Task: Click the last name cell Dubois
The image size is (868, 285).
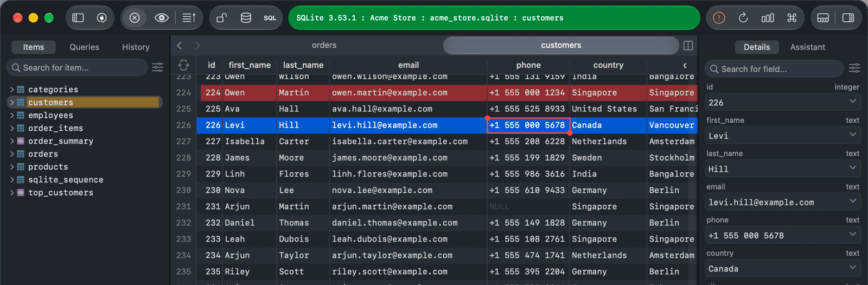Action: [x=303, y=239]
